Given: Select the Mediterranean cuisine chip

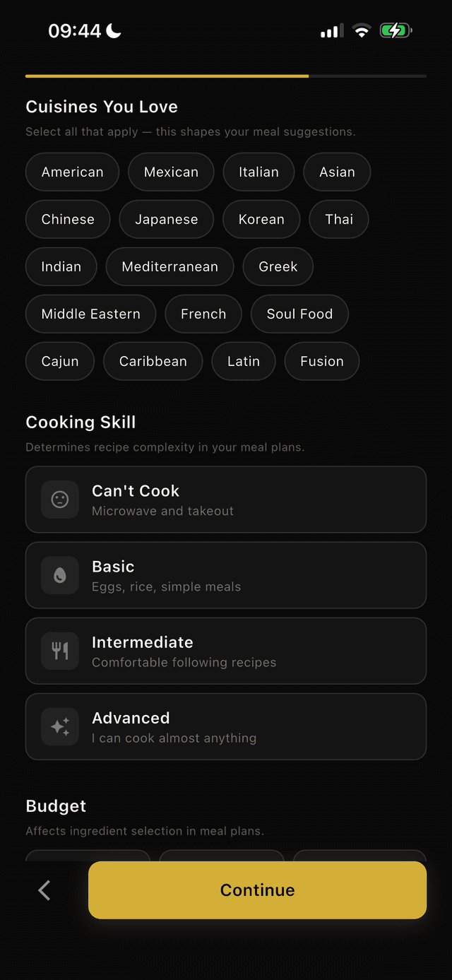Looking at the screenshot, I should (169, 266).
